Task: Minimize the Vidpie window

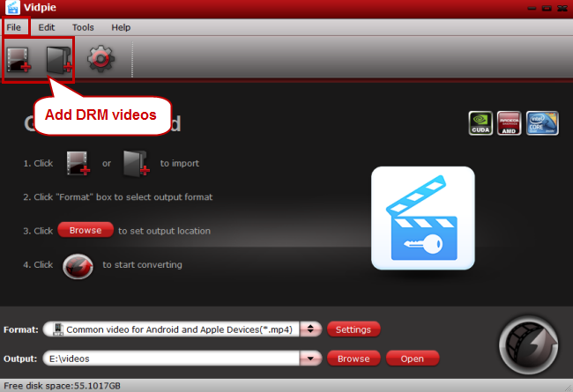Action: [532, 8]
